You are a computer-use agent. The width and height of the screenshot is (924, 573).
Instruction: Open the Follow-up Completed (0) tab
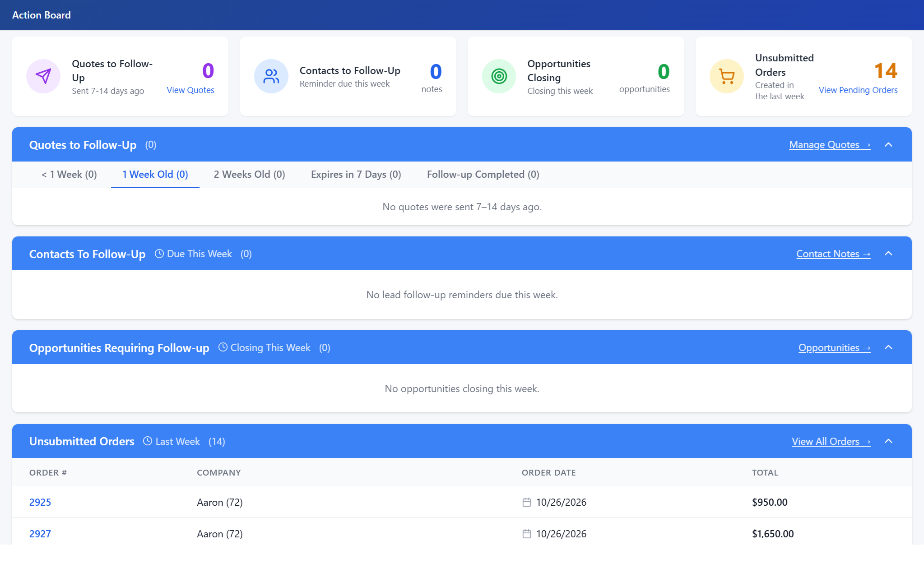(483, 175)
